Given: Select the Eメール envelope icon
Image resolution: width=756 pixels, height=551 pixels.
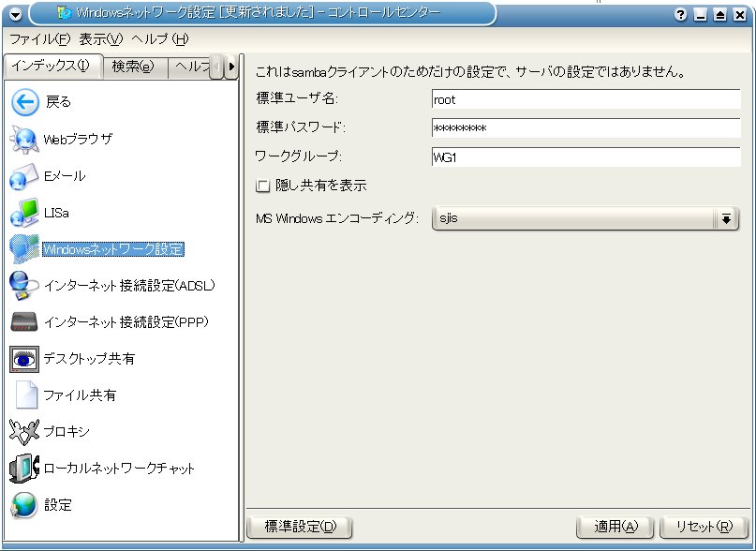Looking at the screenshot, I should pos(24,176).
